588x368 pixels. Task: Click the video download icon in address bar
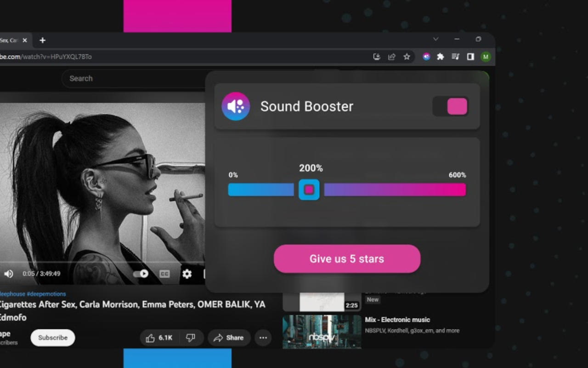tap(377, 57)
